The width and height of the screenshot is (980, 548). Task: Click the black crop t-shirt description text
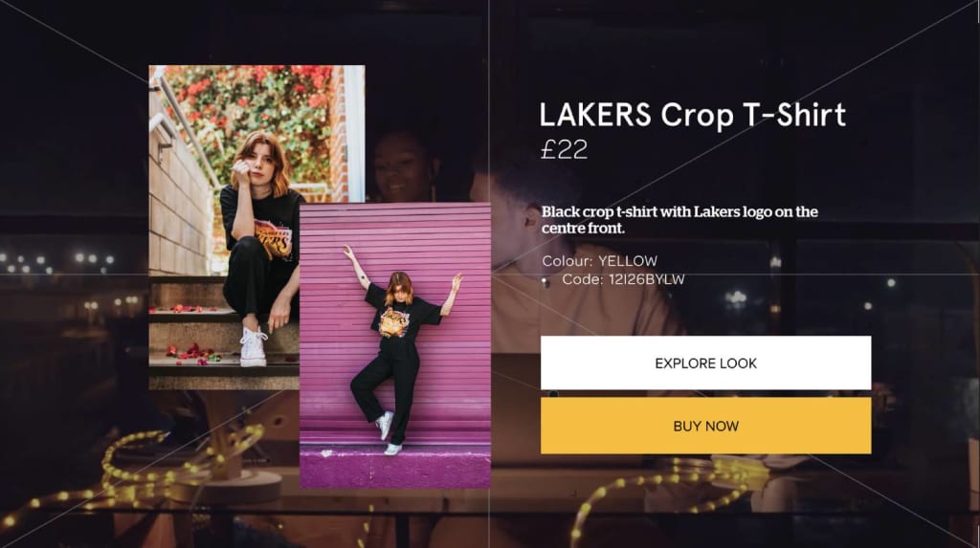679,220
